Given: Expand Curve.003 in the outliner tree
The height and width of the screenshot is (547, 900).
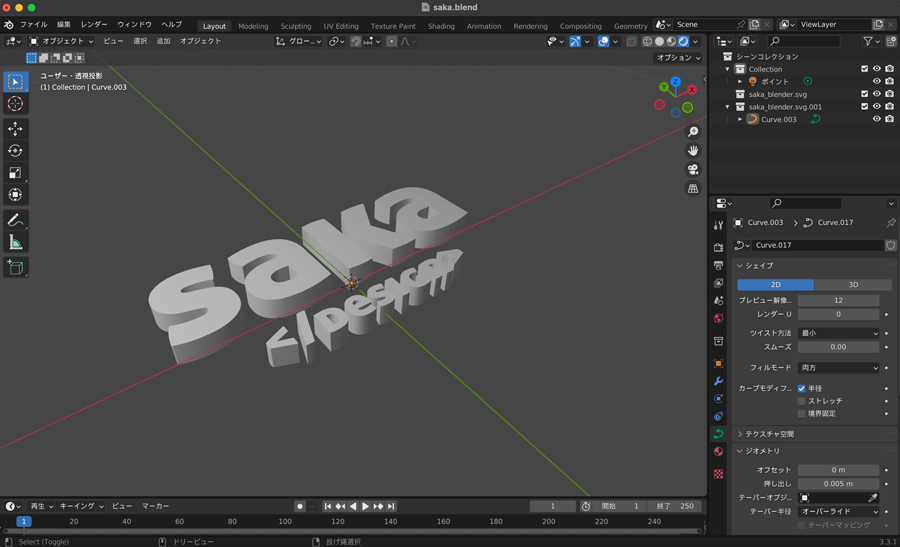Looking at the screenshot, I should 740,119.
